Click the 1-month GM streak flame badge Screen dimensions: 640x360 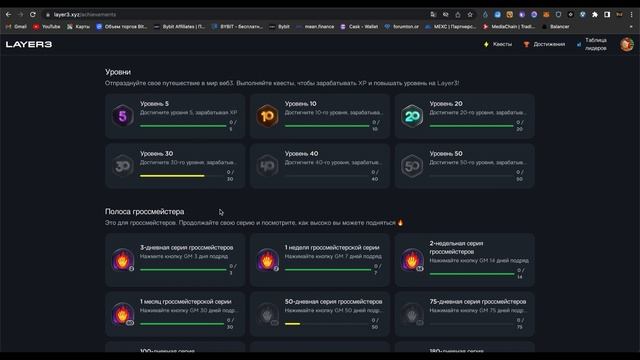tap(122, 313)
